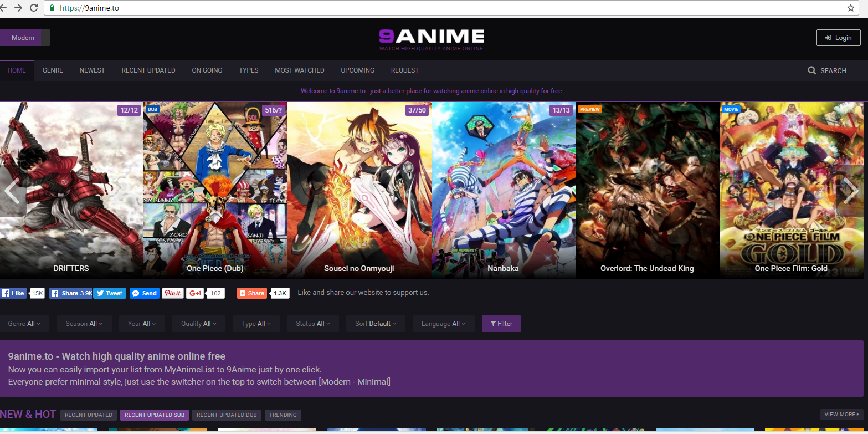Click the 1.3K share count bubble
Screen dimensions: 868x434
coord(280,293)
